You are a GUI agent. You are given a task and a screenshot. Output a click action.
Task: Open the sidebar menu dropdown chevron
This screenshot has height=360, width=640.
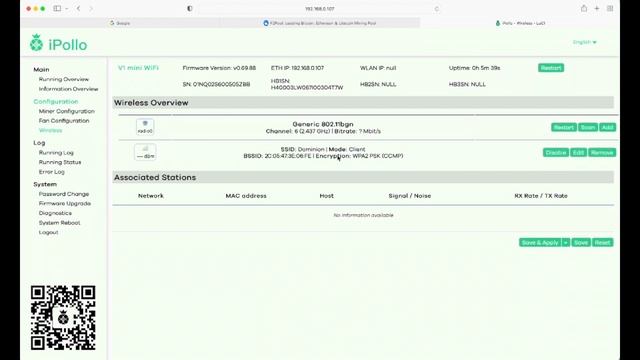(67, 9)
